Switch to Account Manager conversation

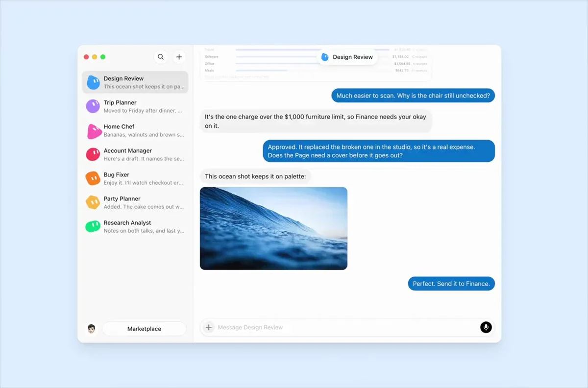[x=135, y=154]
